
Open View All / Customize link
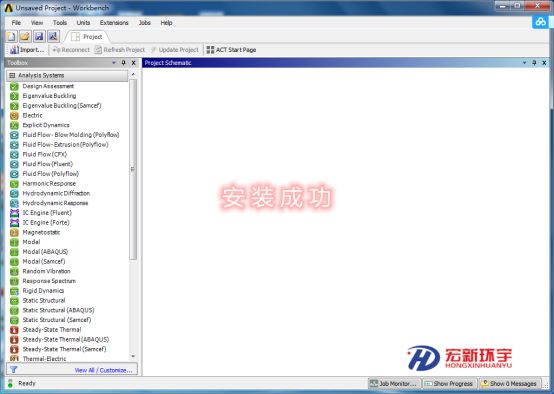pyautogui.click(x=104, y=370)
